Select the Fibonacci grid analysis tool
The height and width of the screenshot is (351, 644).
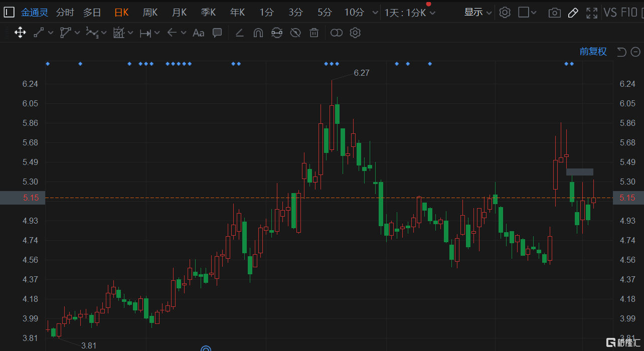118,33
